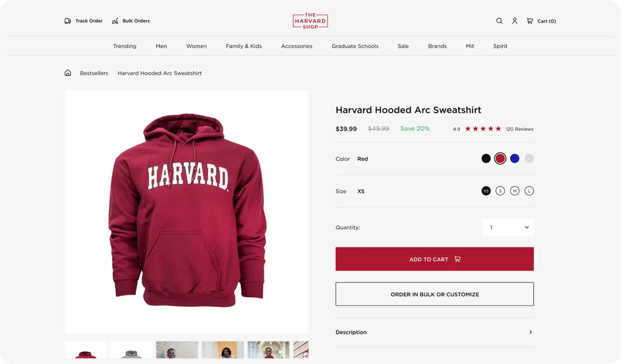Click the Bulk Orders icon

[115, 21]
